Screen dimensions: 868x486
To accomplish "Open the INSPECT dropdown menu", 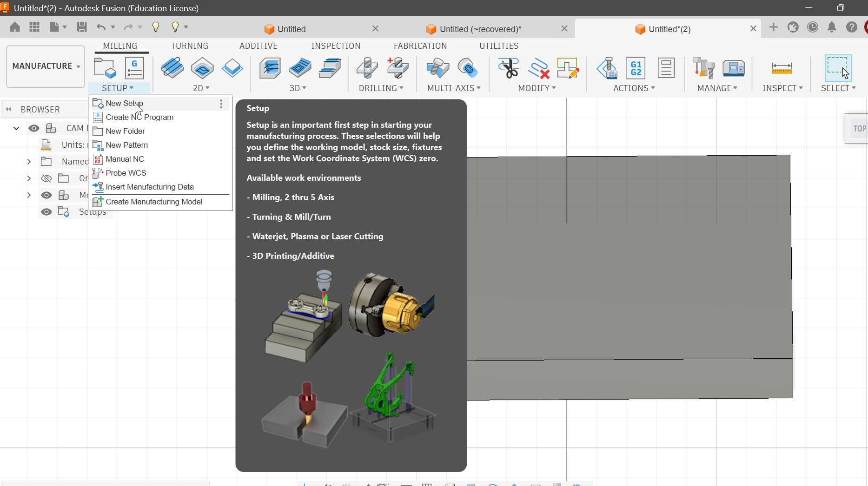I will point(782,88).
